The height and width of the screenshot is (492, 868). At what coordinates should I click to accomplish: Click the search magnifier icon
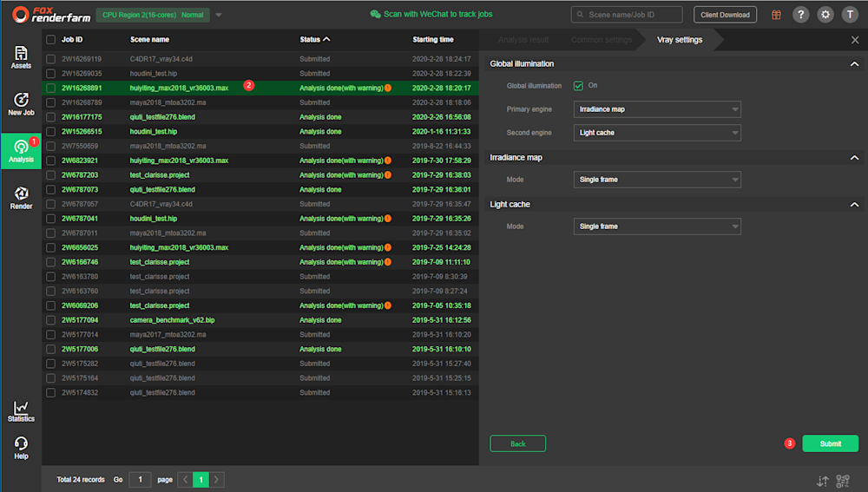point(580,15)
